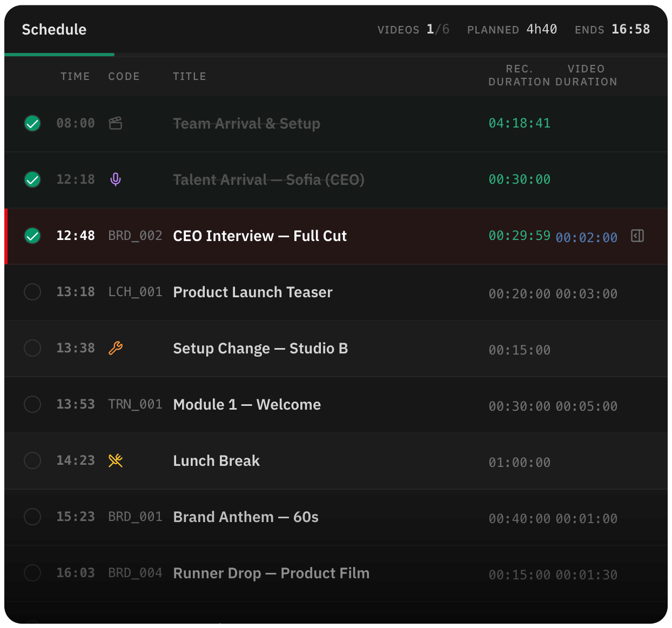The width and height of the screenshot is (672, 628).
Task: Select the Schedule heading
Action: coord(54,29)
